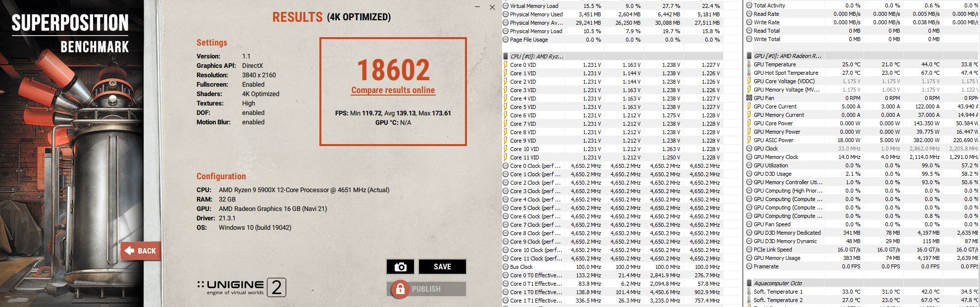Click clock icon beside Framerate
Image resolution: width=980 pixels, height=307 pixels.
point(749,266)
